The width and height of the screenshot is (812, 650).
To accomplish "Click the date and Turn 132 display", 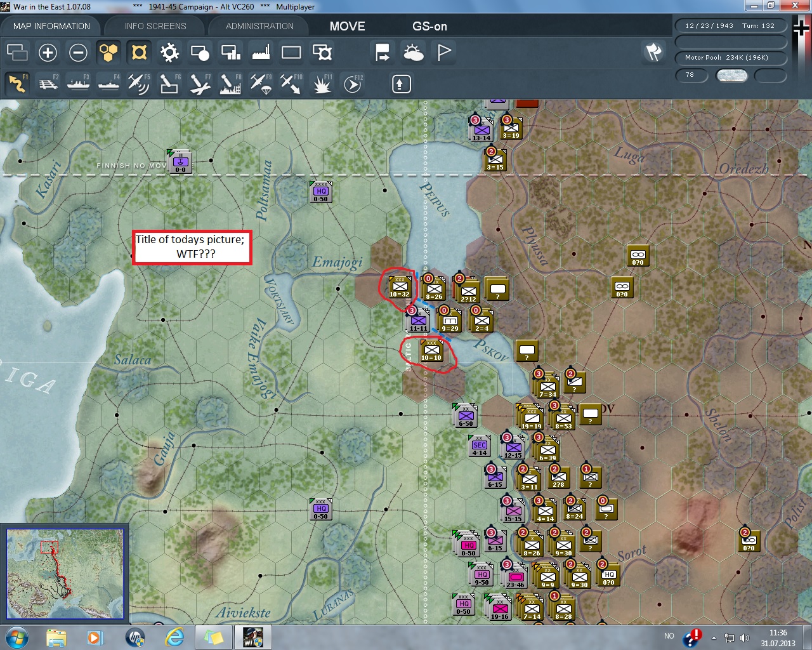I will pyautogui.click(x=730, y=26).
